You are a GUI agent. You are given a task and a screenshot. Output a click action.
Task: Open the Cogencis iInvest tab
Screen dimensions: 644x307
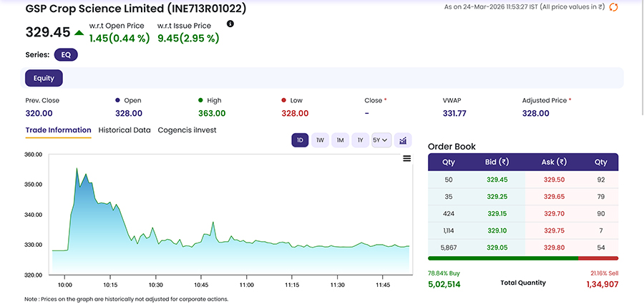(x=187, y=130)
